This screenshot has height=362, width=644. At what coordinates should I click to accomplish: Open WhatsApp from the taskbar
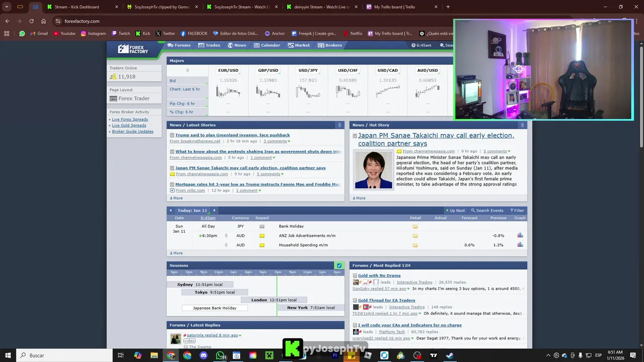(220, 355)
